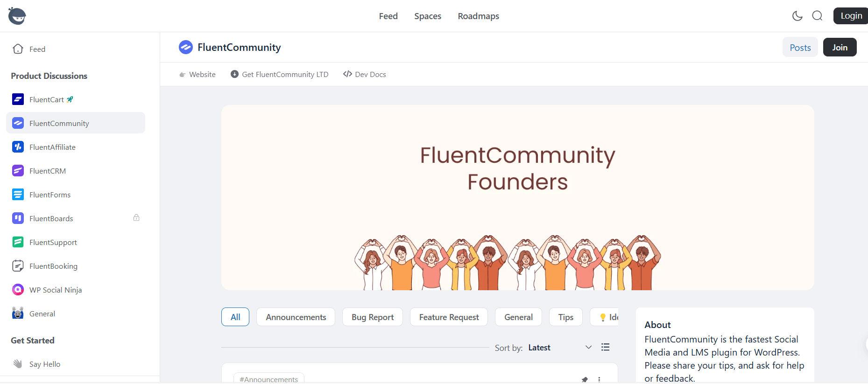Click the FluentBooking sidebar icon
Screen dimensions: 868x384
[x=18, y=265]
